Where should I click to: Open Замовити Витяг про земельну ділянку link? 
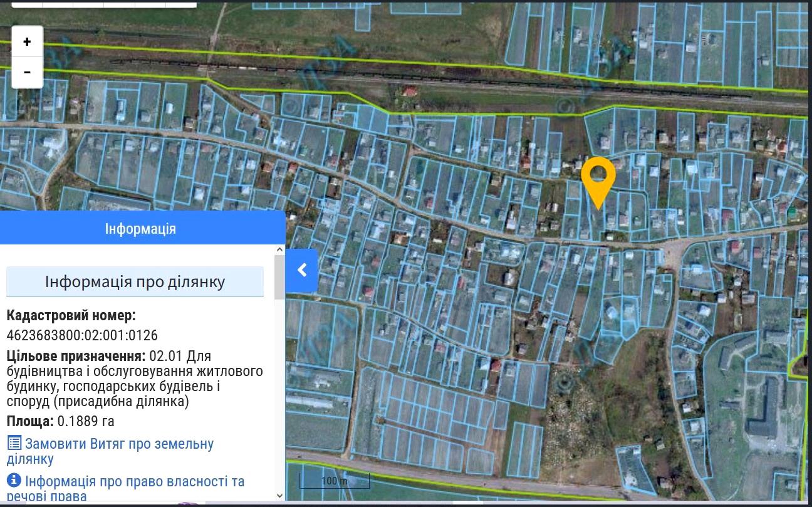pos(119,444)
